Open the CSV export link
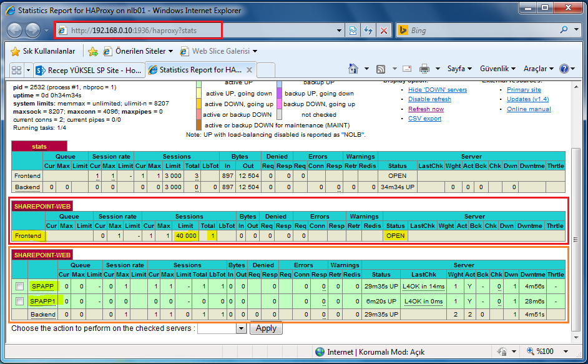The width and height of the screenshot is (588, 364). coord(424,119)
